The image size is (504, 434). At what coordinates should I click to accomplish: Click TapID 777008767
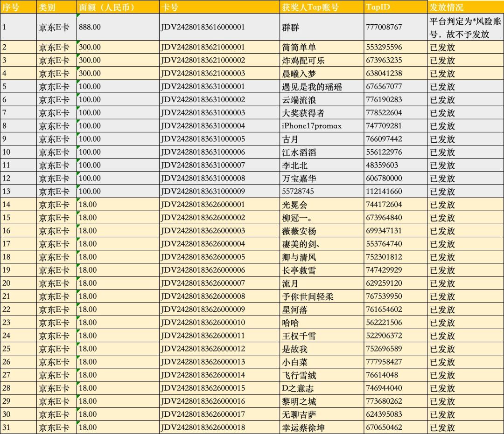tap(384, 27)
